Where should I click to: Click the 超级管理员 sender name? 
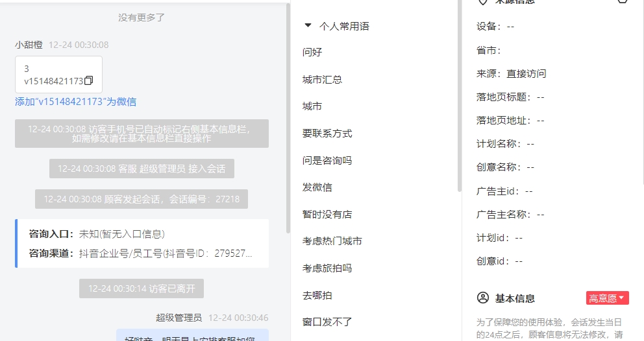(179, 318)
